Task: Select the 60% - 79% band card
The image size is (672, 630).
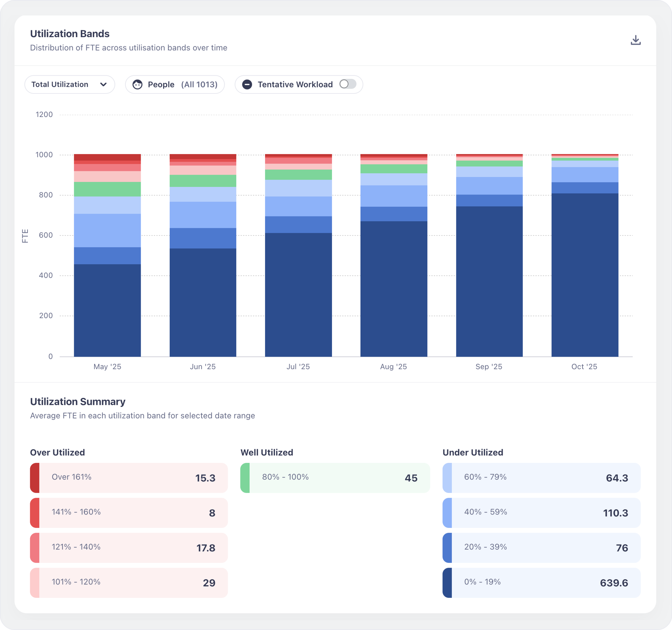Action: [541, 478]
